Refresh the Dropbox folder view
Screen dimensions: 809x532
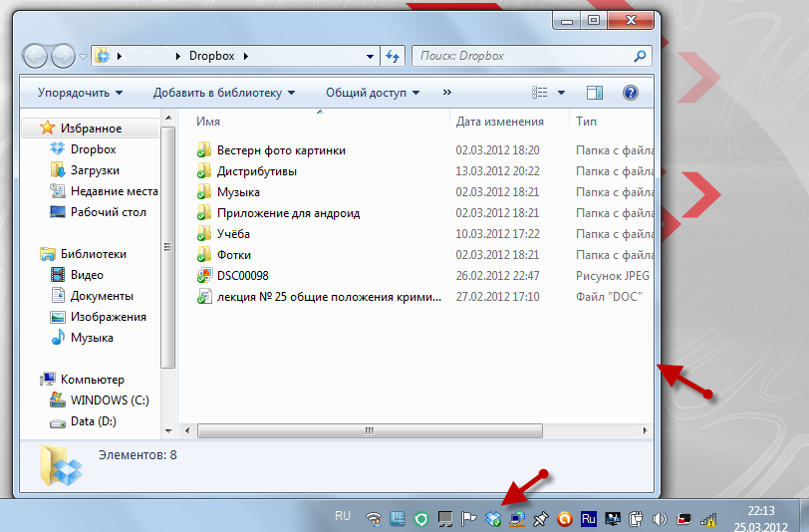(x=394, y=56)
